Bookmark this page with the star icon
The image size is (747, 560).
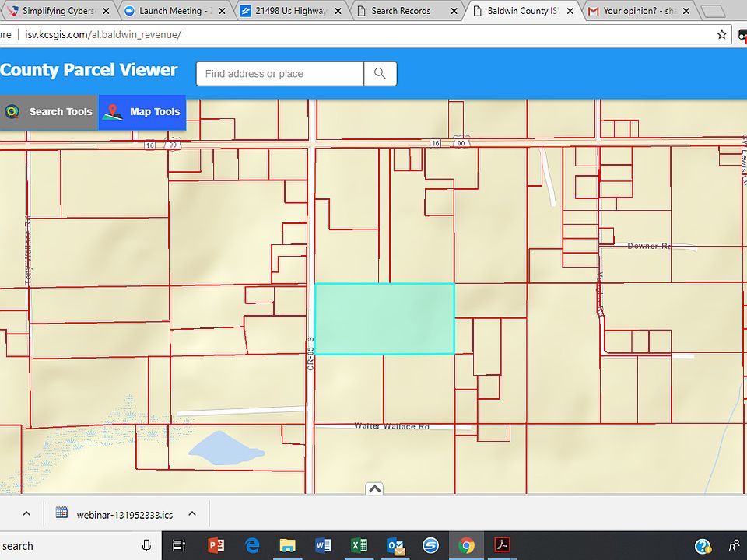click(722, 34)
